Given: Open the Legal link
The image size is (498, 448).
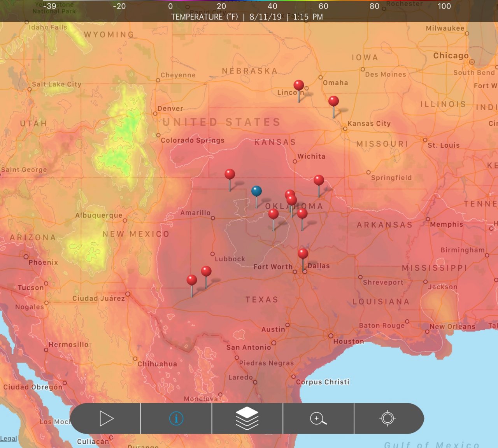Looking at the screenshot, I should pos(9,439).
